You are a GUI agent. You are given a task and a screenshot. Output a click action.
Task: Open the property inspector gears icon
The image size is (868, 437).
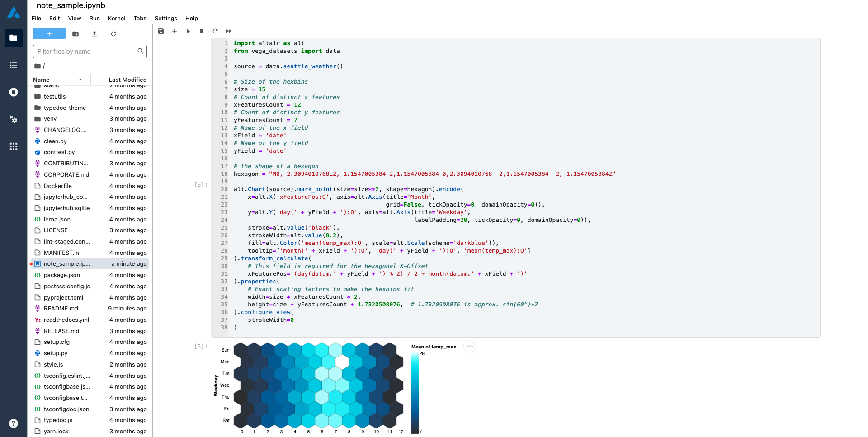coord(14,119)
